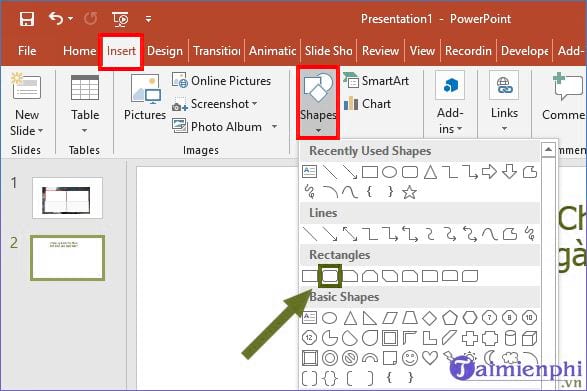Screen dimensions: 587x391
Task: Expand the Photo Album dropdown arrow
Action: pyautogui.click(x=274, y=127)
